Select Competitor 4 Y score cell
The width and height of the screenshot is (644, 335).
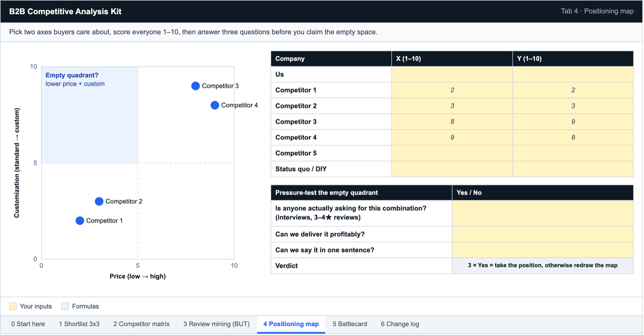tap(573, 138)
